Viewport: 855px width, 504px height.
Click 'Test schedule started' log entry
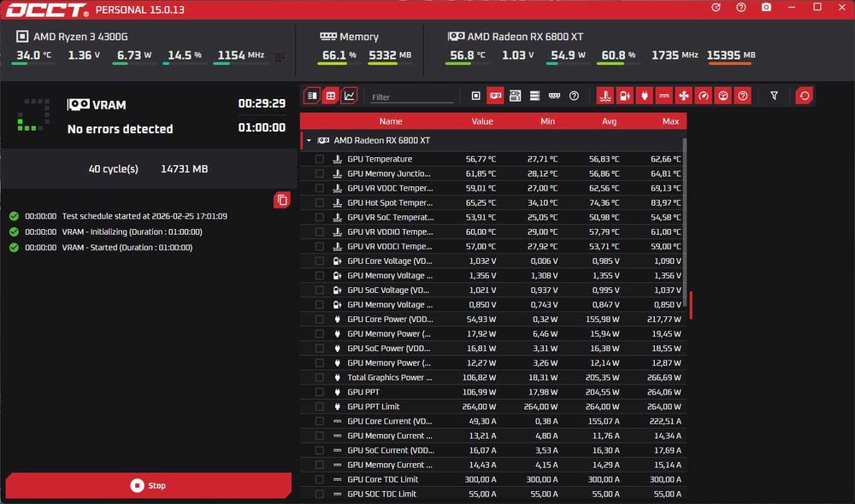click(144, 216)
